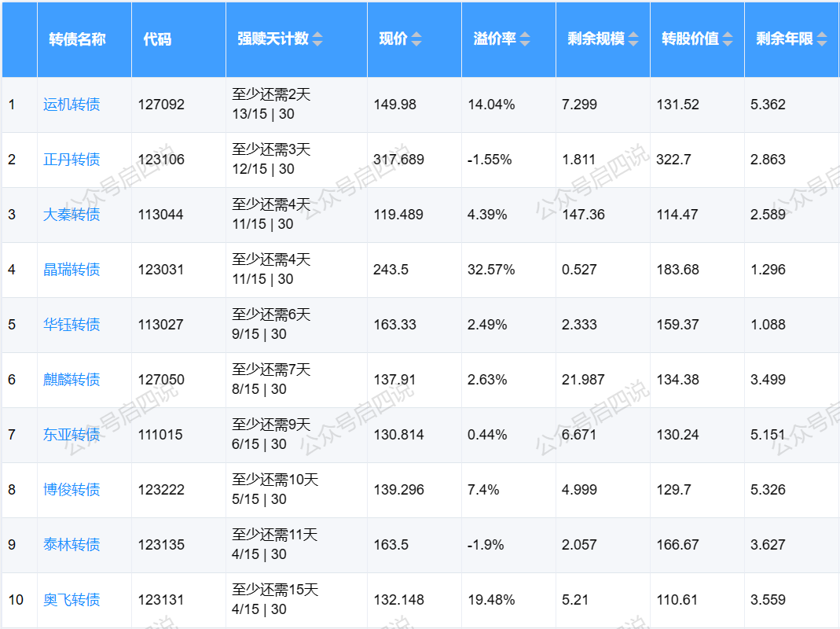Select the 晶瑞转债 link
The width and height of the screenshot is (840, 629).
pos(72,270)
